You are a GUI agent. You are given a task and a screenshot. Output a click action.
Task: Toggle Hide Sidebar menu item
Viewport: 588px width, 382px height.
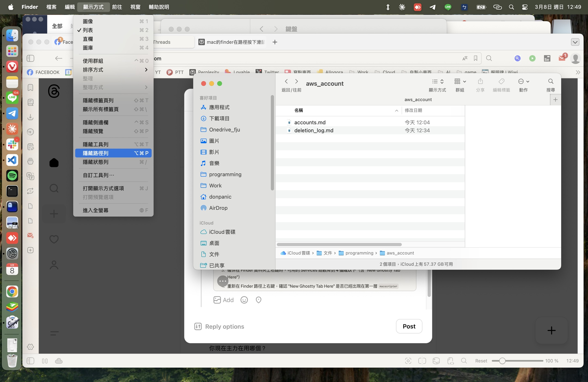click(x=113, y=122)
